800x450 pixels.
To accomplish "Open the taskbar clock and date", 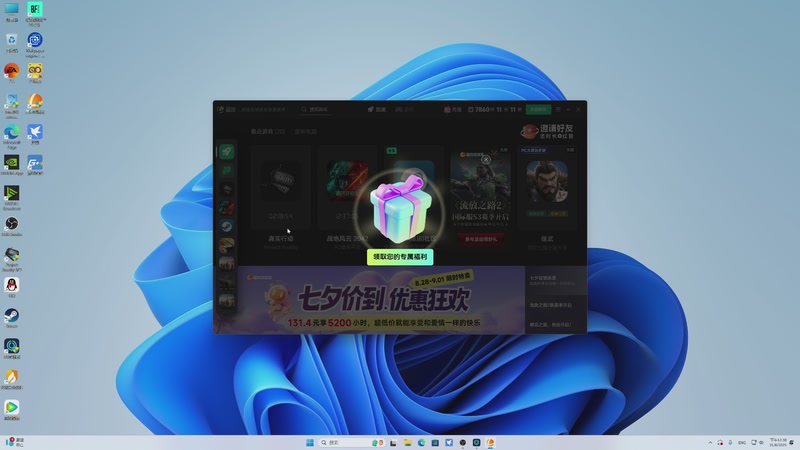I will 778,442.
